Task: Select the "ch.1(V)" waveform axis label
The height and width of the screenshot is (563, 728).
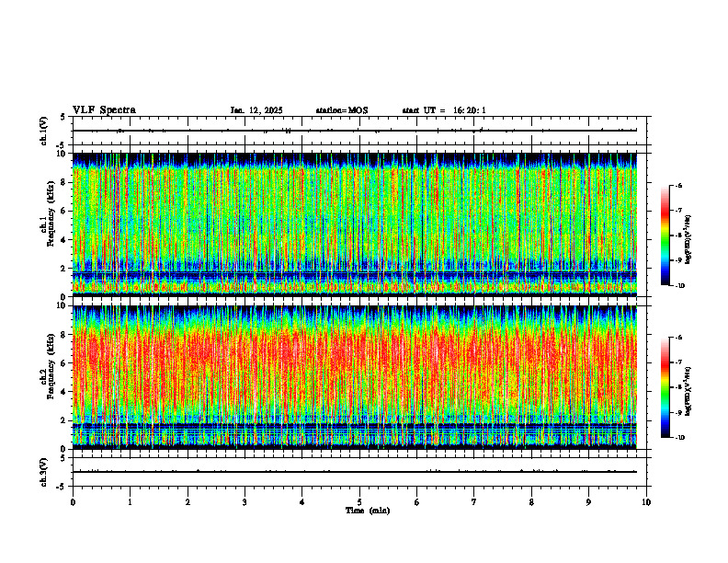Action: pos(44,131)
